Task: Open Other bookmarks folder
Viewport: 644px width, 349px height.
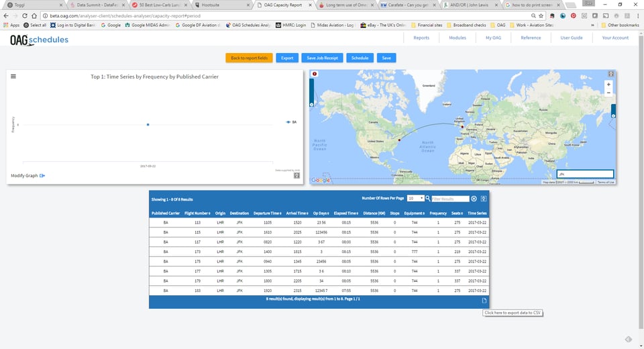Action: (x=620, y=25)
